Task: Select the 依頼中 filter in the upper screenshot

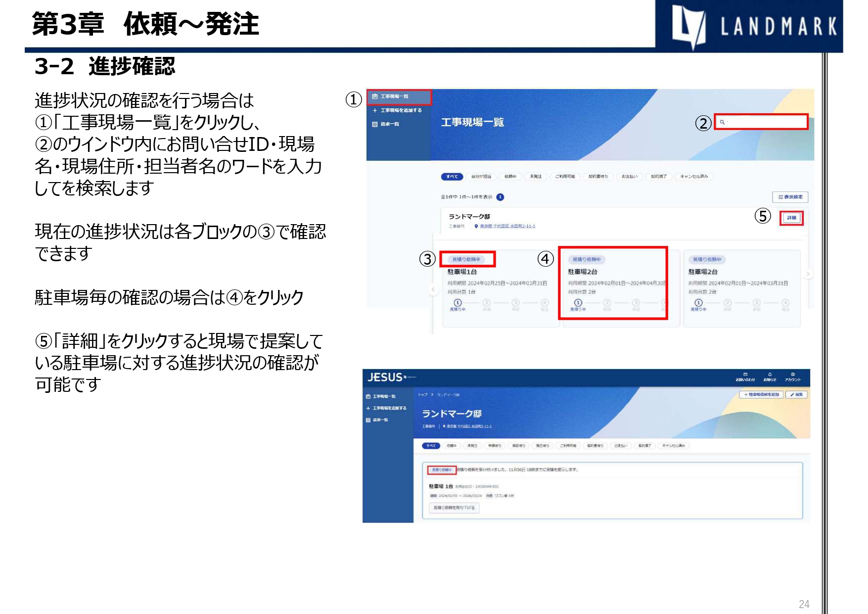Action: pyautogui.click(x=510, y=177)
